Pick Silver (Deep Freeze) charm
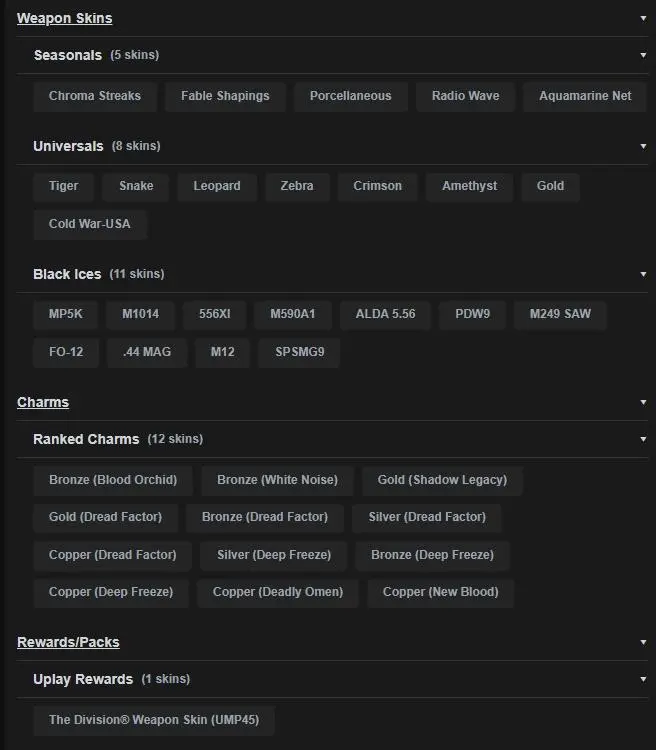656x750 pixels. pyautogui.click(x=274, y=555)
